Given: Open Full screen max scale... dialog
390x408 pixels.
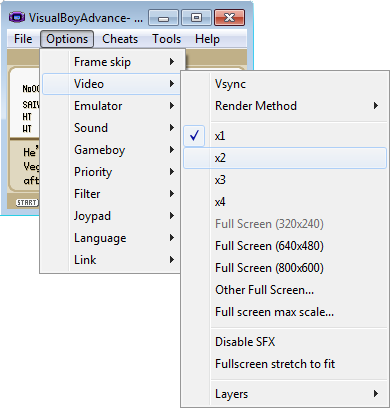Looking at the screenshot, I should coord(285,312).
